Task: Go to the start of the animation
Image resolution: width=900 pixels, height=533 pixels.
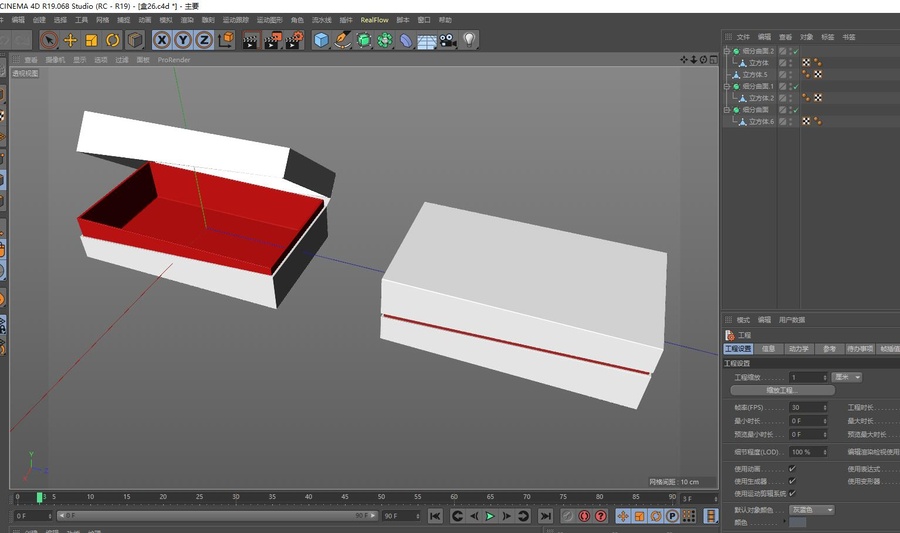Action: pyautogui.click(x=436, y=516)
